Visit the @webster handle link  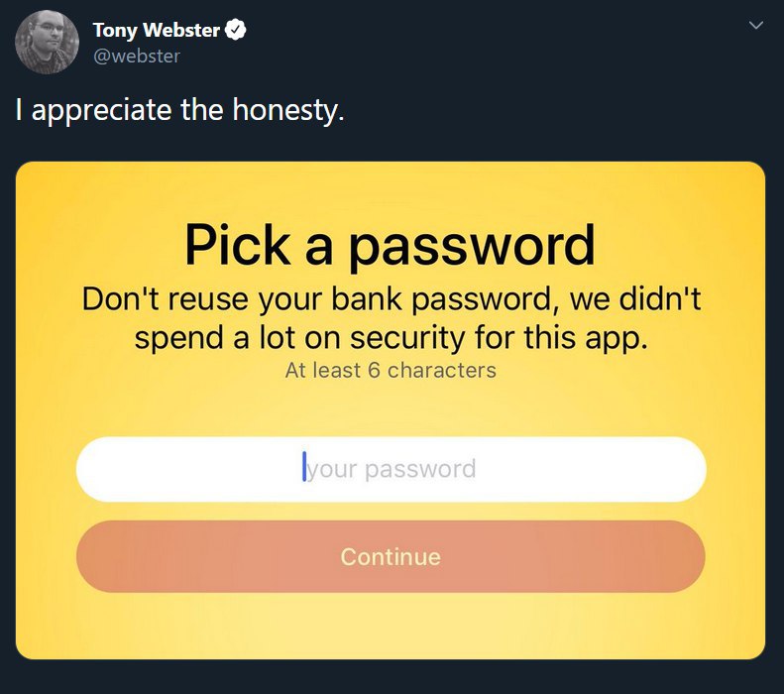(137, 56)
